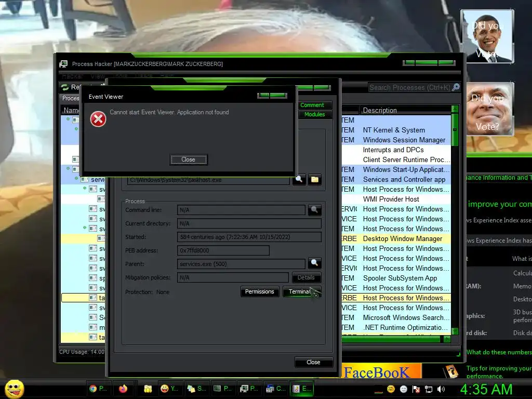Screen dimensions: 532x399
Task: Switch to the Modules tab in properties
Action: pyautogui.click(x=314, y=114)
